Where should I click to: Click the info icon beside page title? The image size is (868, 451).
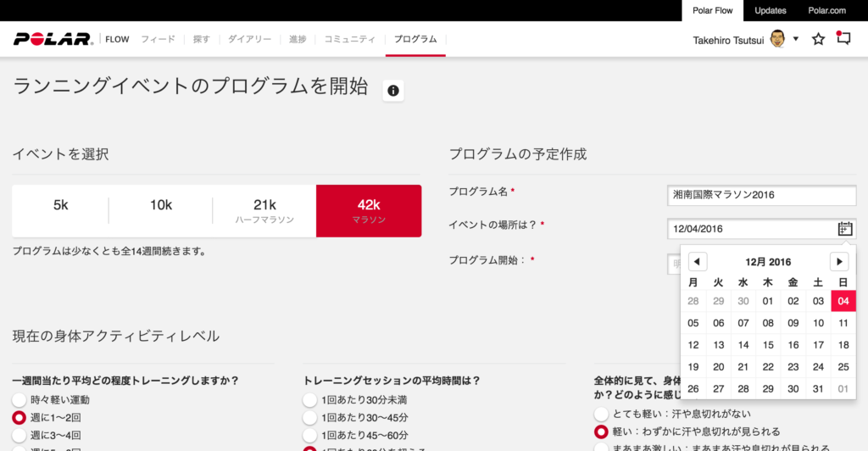coord(392,91)
